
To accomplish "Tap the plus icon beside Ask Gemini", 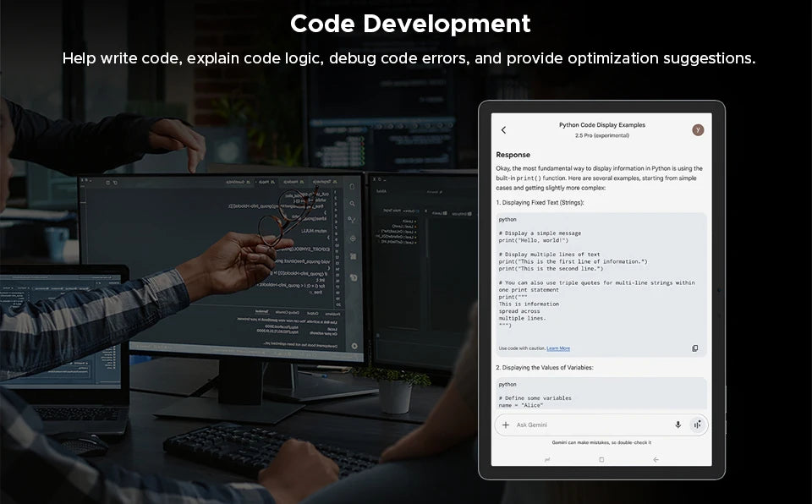I will 506,425.
